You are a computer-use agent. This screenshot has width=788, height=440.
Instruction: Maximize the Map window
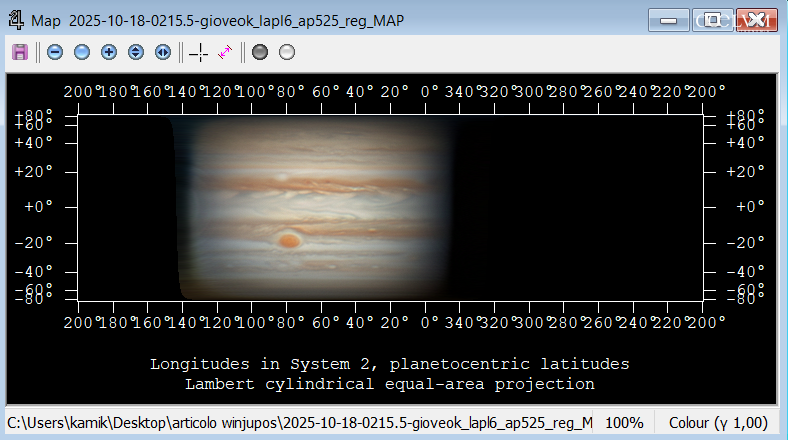coord(713,19)
